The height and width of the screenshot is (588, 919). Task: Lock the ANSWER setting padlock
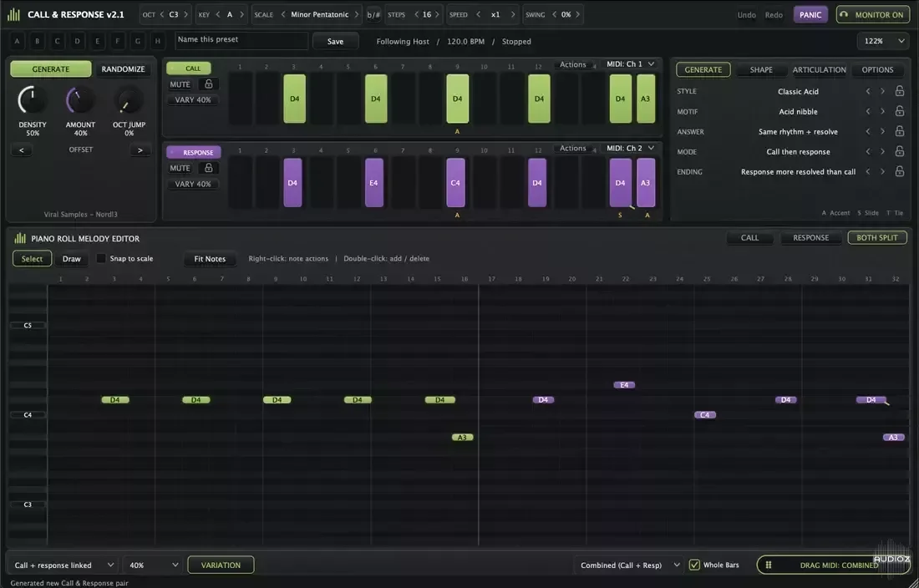899,132
